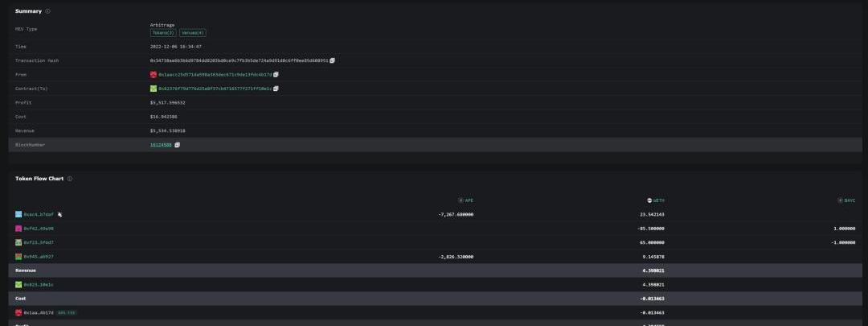The image size is (868, 326).
Task: Click the Token Flow Chart info icon
Action: pyautogui.click(x=70, y=179)
